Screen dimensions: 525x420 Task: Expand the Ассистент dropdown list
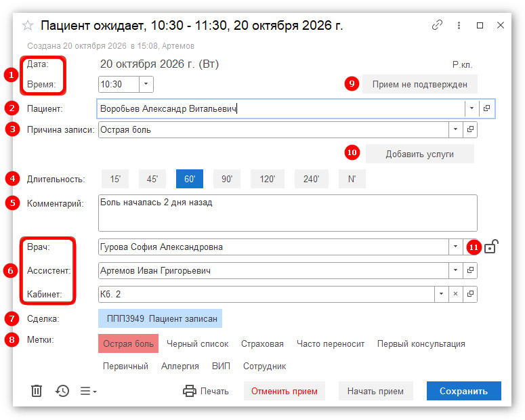(x=455, y=270)
